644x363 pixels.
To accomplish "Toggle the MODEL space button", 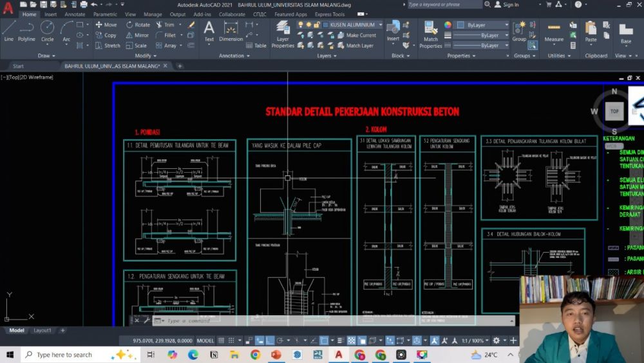I will coord(205,340).
